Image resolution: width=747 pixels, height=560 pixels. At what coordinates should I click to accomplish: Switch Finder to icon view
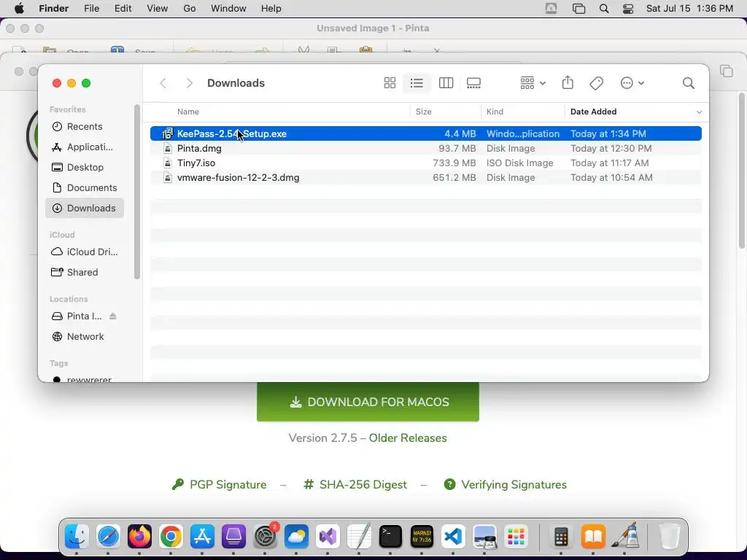click(390, 83)
